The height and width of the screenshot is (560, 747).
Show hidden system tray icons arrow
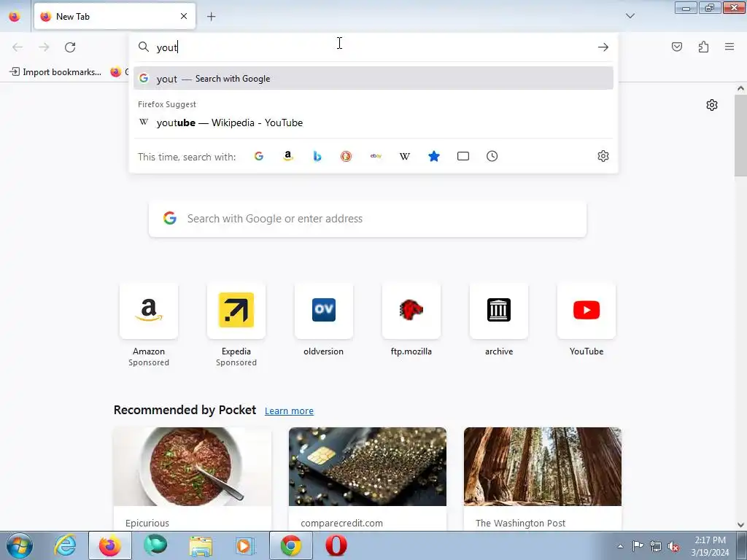click(620, 546)
